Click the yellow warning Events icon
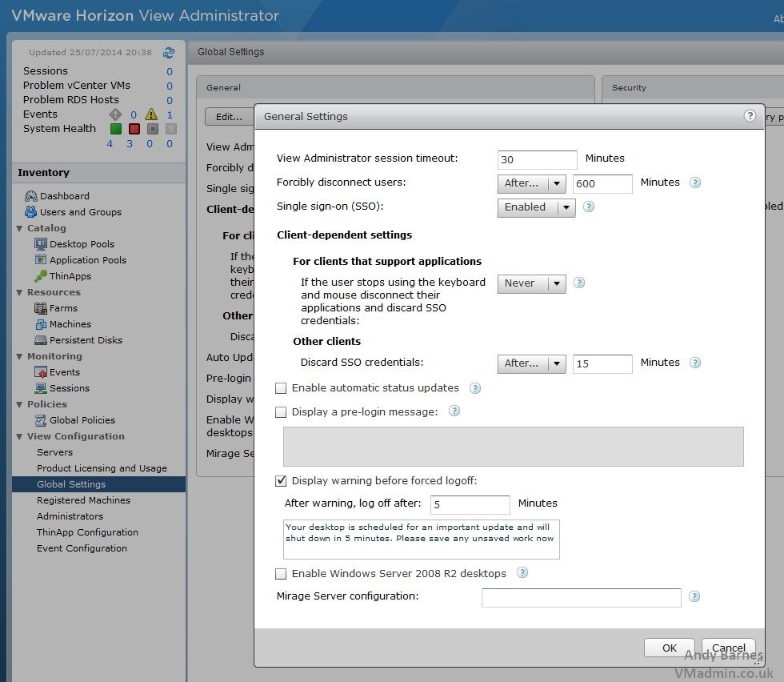 coord(151,114)
